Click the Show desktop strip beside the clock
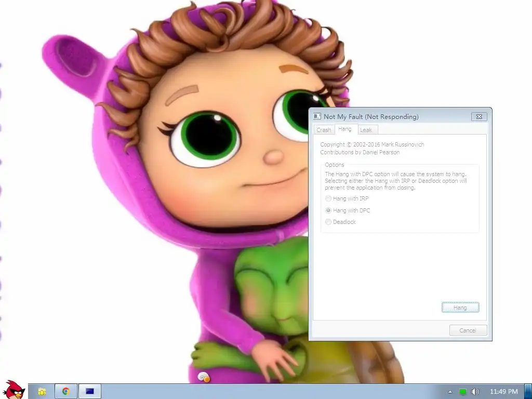This screenshot has height=399, width=532. pyautogui.click(x=528, y=392)
